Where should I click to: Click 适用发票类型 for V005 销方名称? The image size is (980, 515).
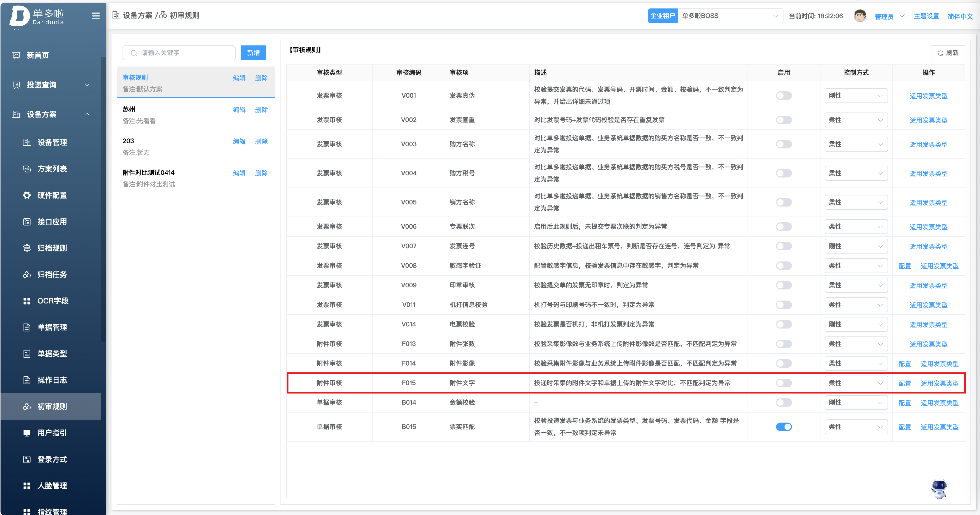(928, 202)
